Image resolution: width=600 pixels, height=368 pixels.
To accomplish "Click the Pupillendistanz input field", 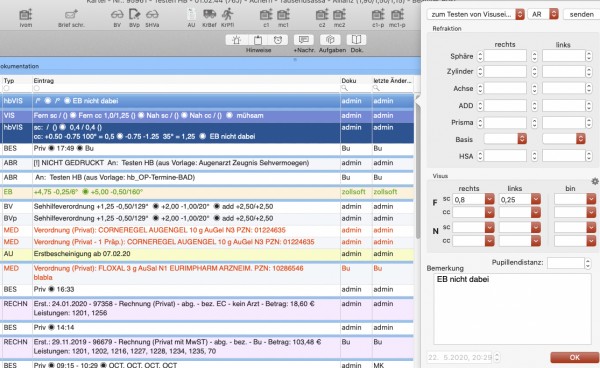I will [566, 263].
